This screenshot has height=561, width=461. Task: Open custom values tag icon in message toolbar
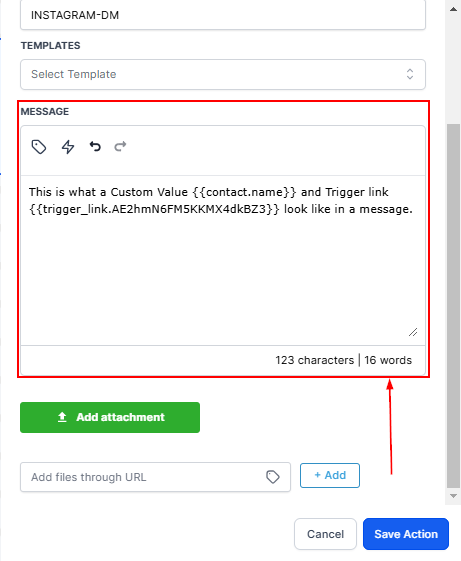click(x=39, y=147)
